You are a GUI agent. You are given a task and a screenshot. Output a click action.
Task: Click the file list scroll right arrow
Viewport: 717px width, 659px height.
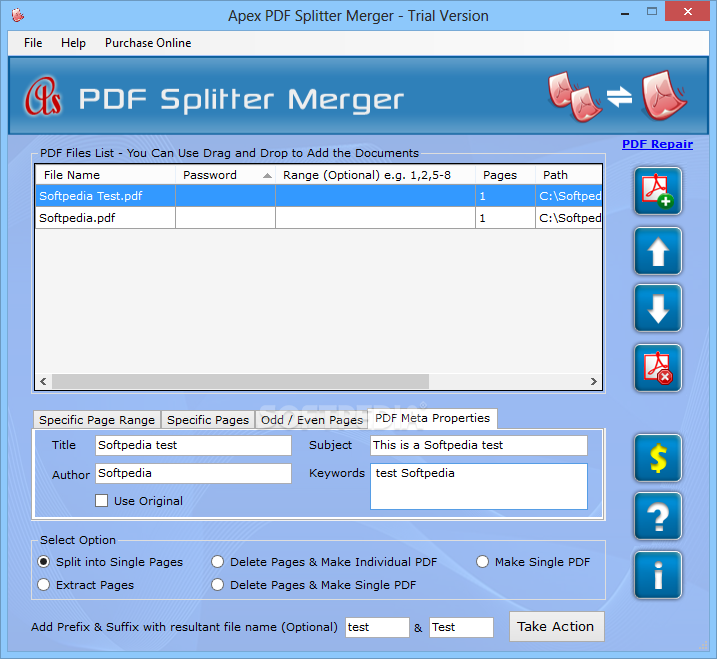point(594,381)
